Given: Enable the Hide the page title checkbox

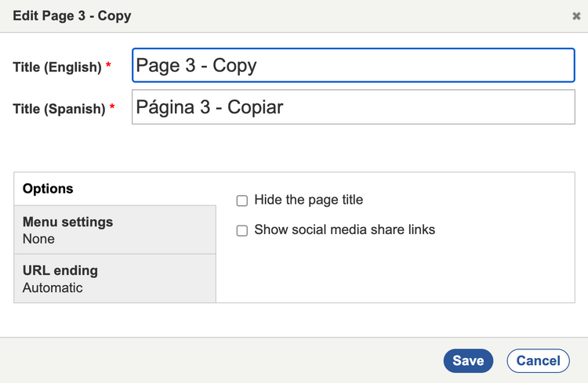Looking at the screenshot, I should 242,201.
